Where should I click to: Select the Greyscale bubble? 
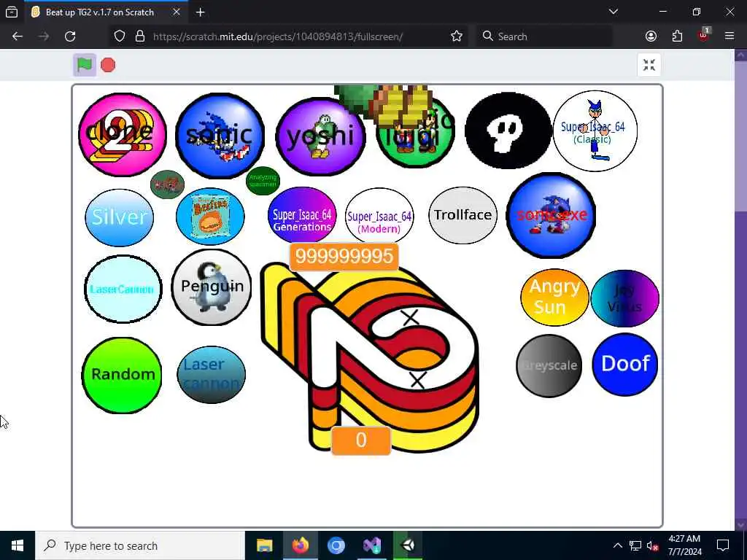click(x=549, y=366)
